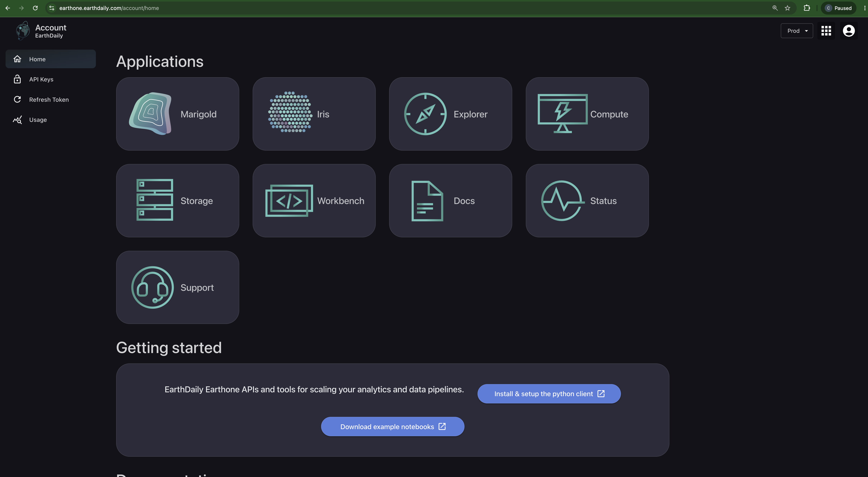Open the user profile avatar icon
The height and width of the screenshot is (477, 868).
[x=848, y=31]
